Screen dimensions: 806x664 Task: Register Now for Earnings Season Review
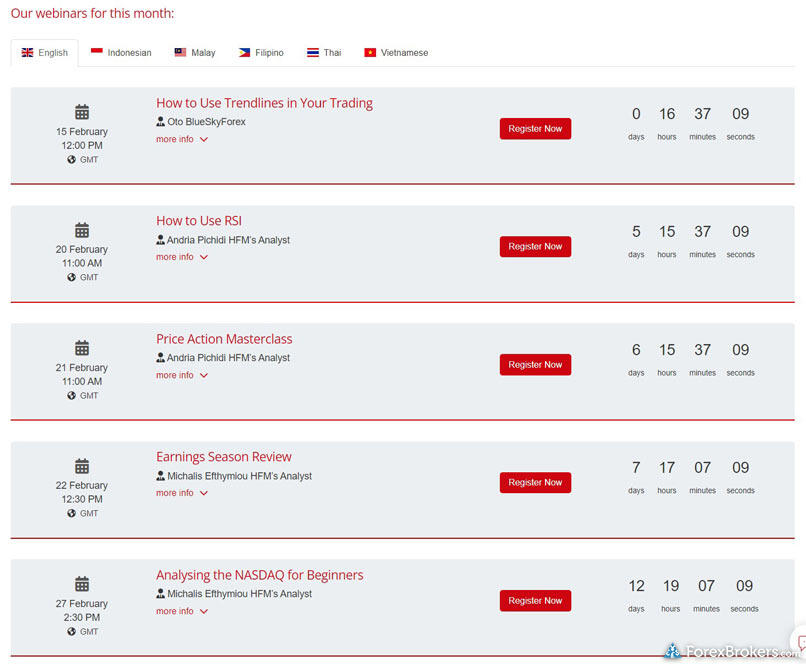[x=535, y=483]
